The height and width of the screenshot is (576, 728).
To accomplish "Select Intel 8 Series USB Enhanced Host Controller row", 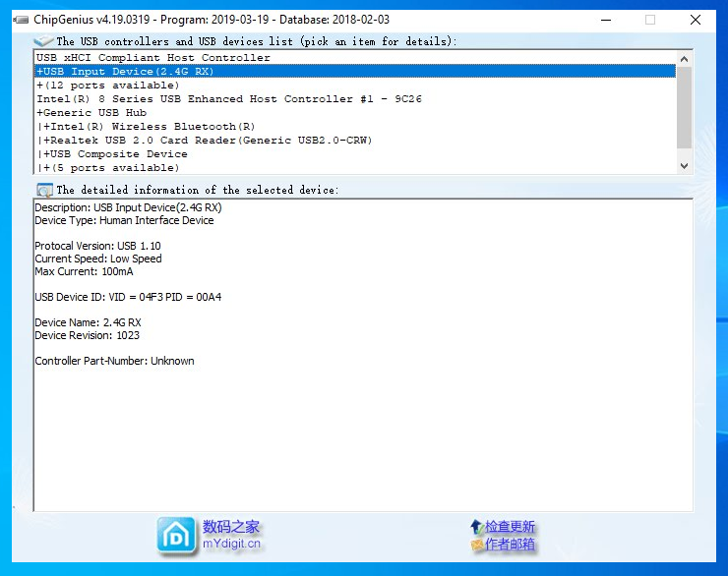I will [x=355, y=98].
